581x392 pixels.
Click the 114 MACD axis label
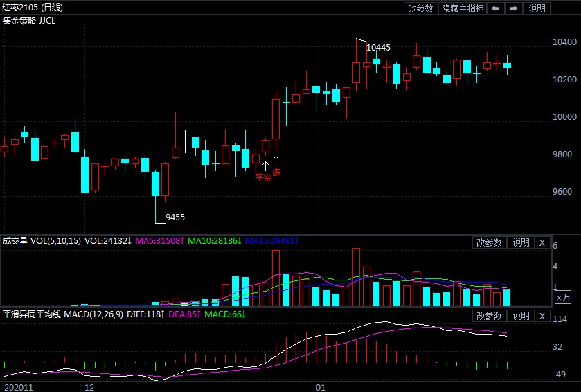pyautogui.click(x=560, y=319)
